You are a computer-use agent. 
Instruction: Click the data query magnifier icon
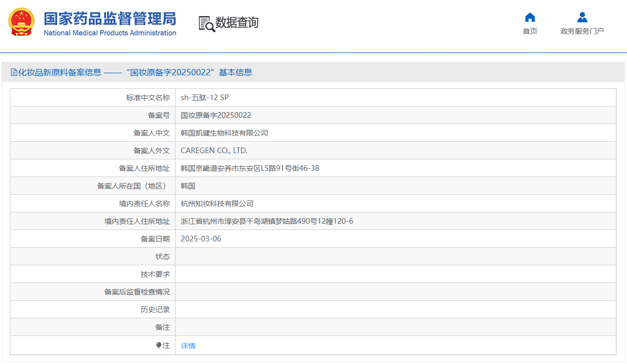click(x=207, y=23)
